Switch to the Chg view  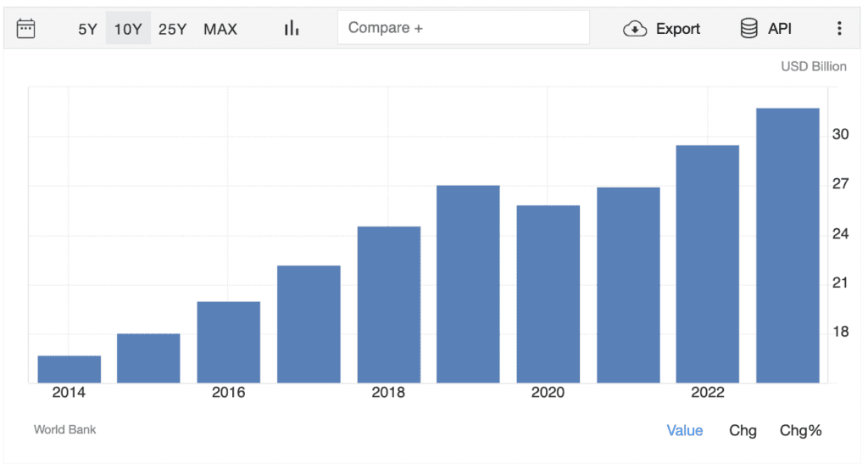pyautogui.click(x=743, y=431)
